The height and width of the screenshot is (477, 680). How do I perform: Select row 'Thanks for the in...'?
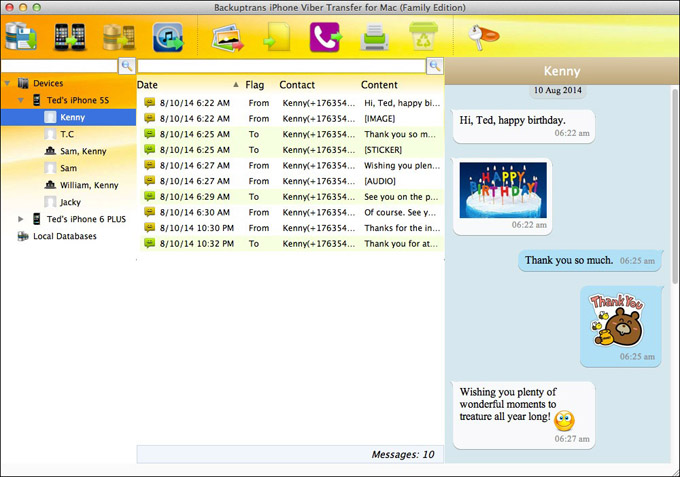coord(291,228)
